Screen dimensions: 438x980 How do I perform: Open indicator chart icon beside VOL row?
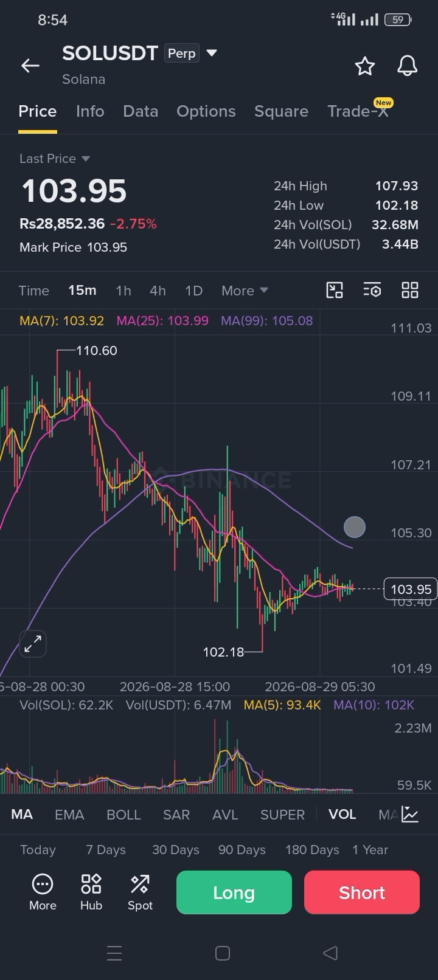(x=410, y=815)
